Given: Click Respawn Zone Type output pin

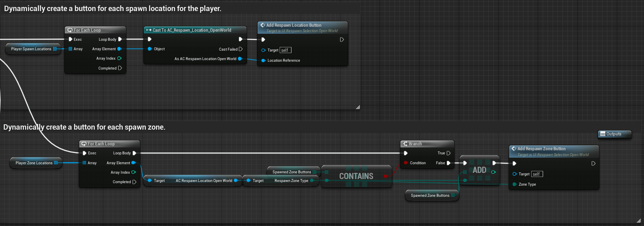Looking at the screenshot, I should [x=312, y=181].
